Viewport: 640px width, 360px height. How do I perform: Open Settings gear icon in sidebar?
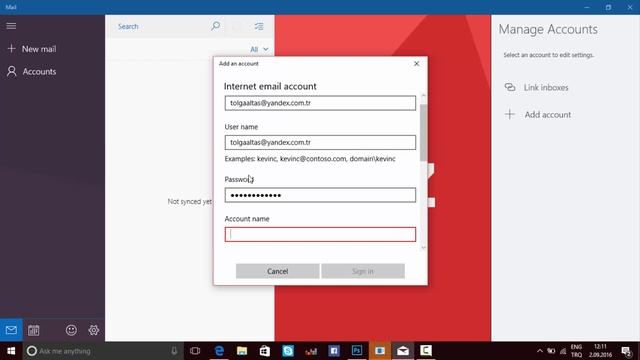[94, 330]
